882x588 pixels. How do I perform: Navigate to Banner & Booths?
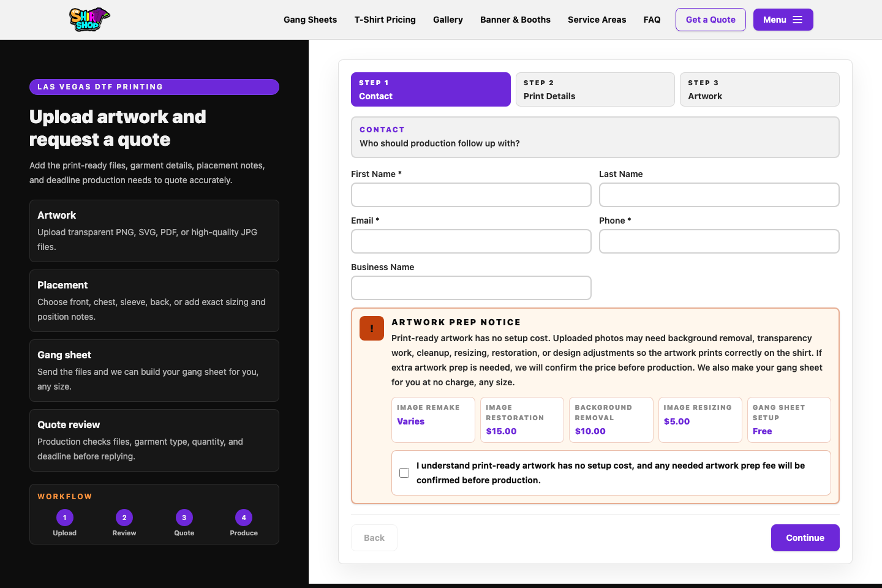515,20
